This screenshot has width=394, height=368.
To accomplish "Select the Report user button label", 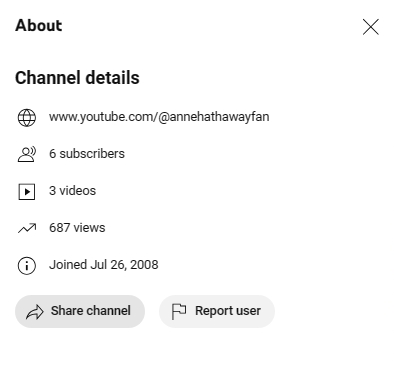I will [228, 311].
